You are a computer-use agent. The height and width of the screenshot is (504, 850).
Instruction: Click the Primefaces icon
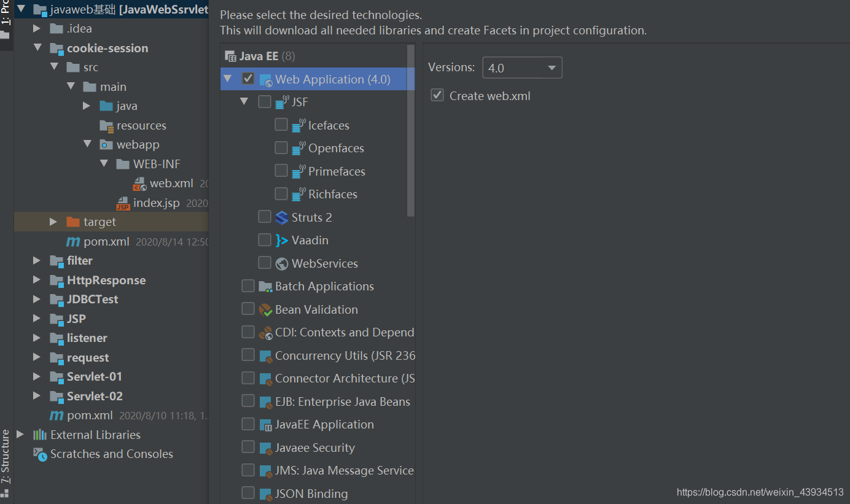(298, 171)
